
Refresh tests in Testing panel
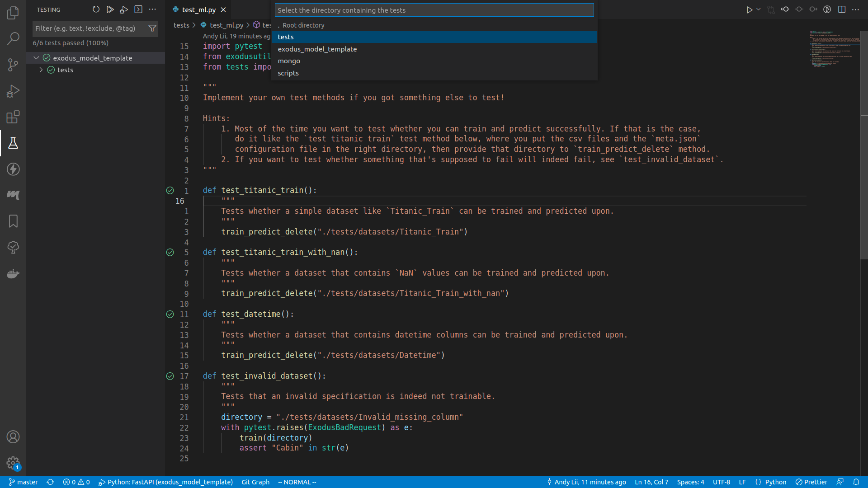click(x=96, y=9)
